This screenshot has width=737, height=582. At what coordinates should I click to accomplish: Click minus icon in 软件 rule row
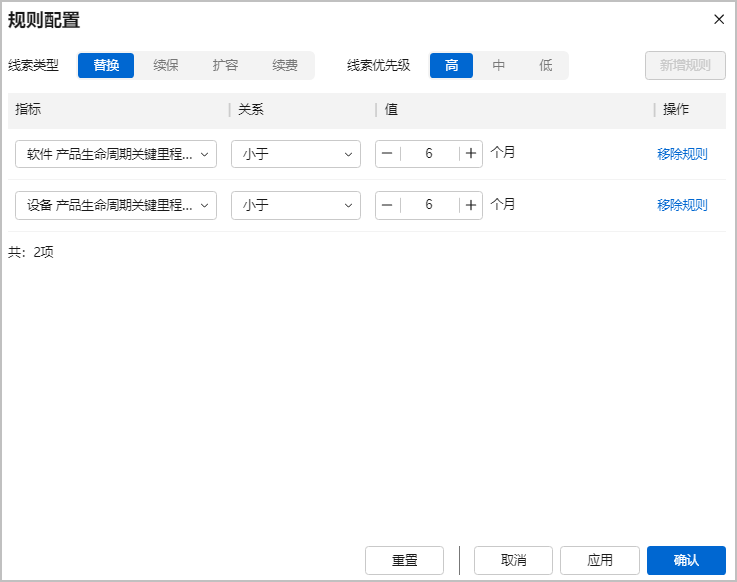click(387, 153)
